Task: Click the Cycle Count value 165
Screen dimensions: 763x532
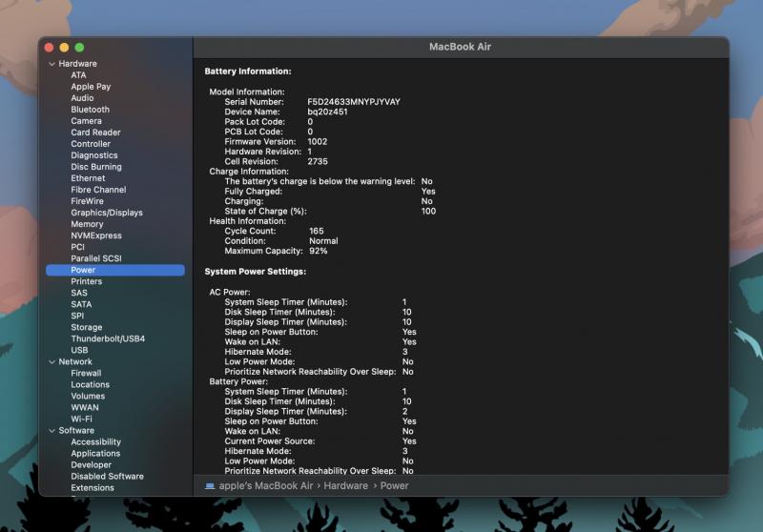Action: pyautogui.click(x=317, y=231)
